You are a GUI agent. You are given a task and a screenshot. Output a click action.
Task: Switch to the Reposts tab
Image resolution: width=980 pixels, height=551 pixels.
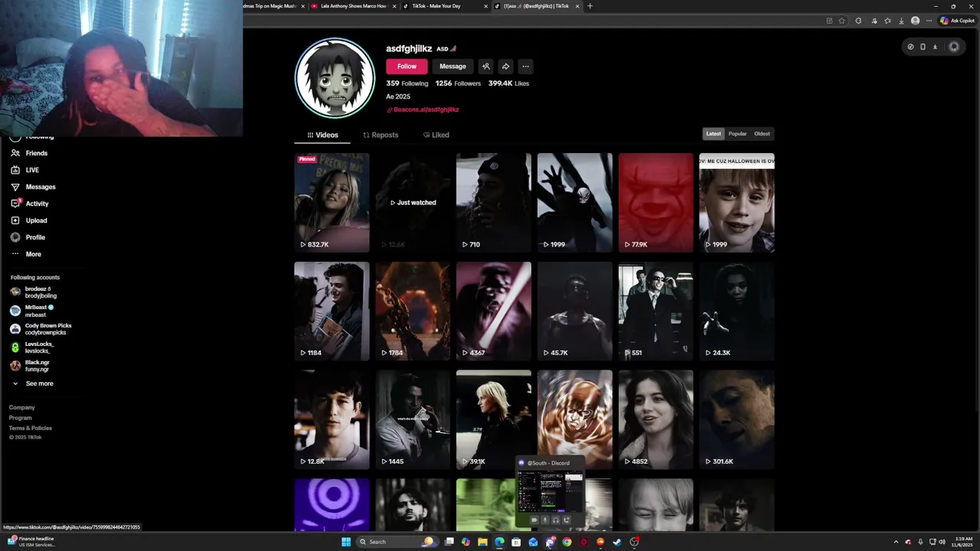(x=381, y=135)
